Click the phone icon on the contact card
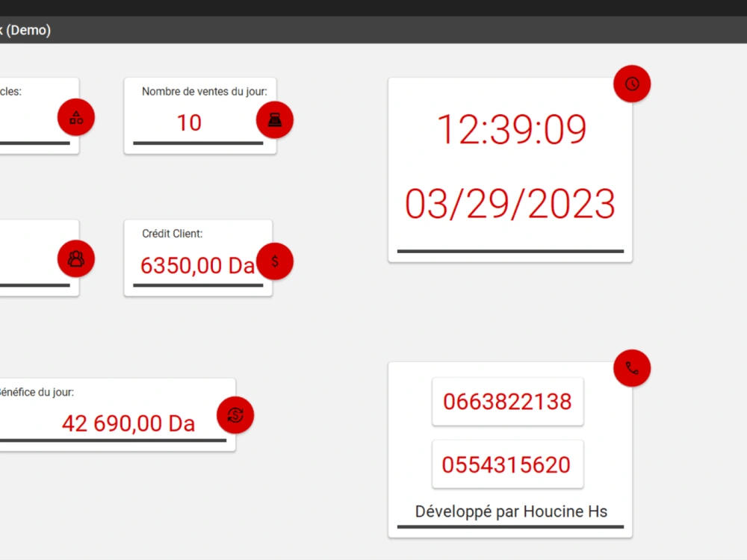 tap(632, 368)
